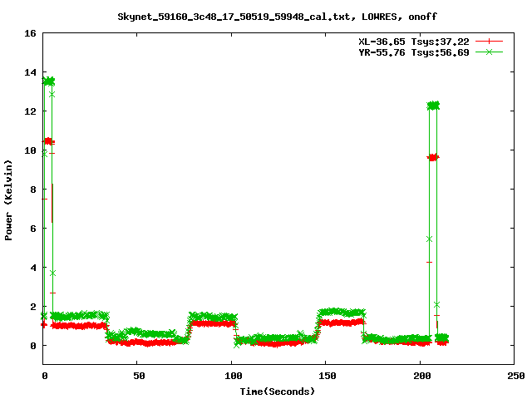Click the y-axis tick label 12
This screenshot has width=532, height=399.
point(30,111)
